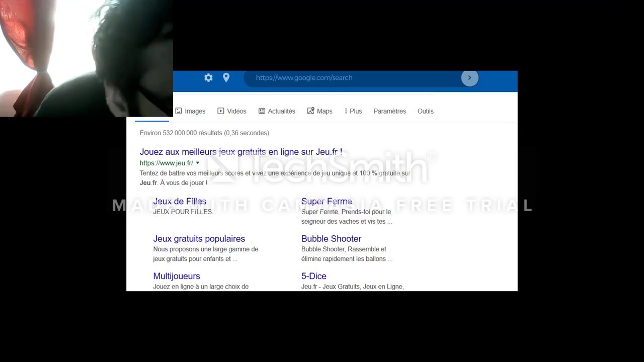Open the Jeux gratuits populaires sitelink
The height and width of the screenshot is (362, 644).
[199, 239]
